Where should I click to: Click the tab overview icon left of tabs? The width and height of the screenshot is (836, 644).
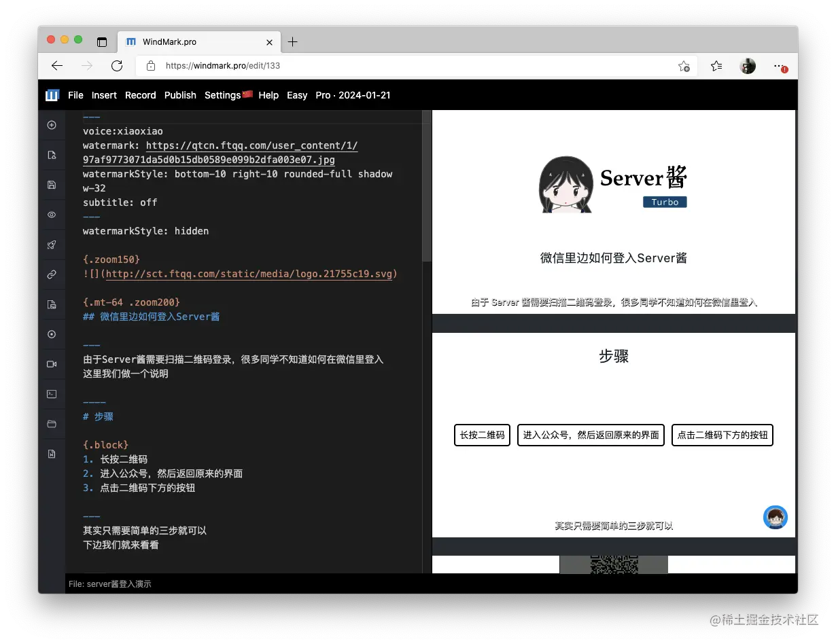click(x=102, y=41)
